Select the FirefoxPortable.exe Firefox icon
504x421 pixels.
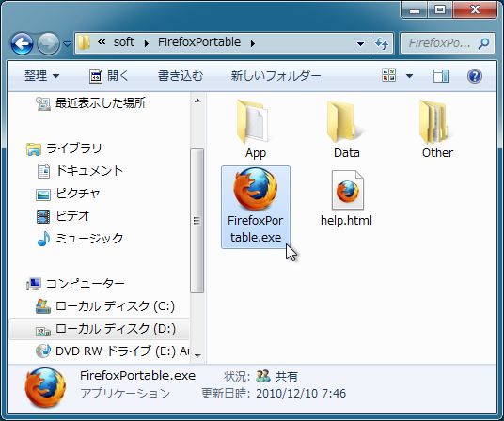pos(256,189)
